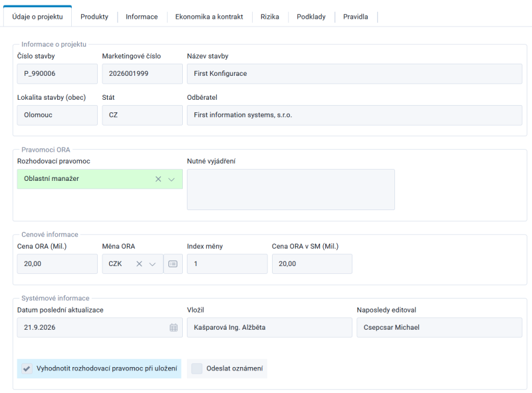The width and height of the screenshot is (532, 393).
Task: Click the Cena ORA (Mil.) input field
Action: point(57,264)
